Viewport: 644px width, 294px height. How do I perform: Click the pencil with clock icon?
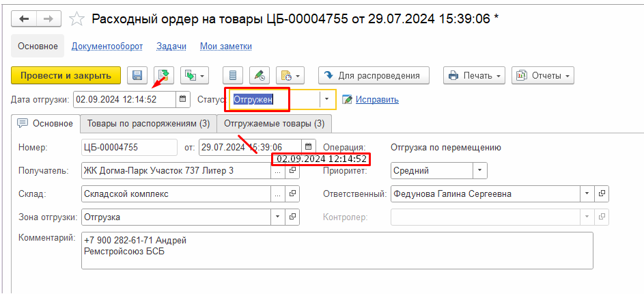point(260,75)
